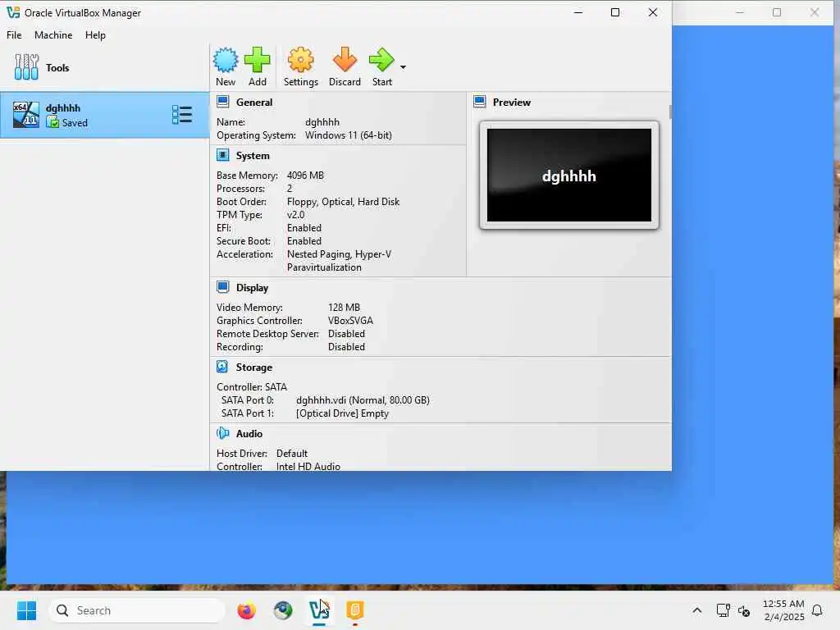
Task: Open the orange app icon on taskbar
Action: (x=354, y=610)
